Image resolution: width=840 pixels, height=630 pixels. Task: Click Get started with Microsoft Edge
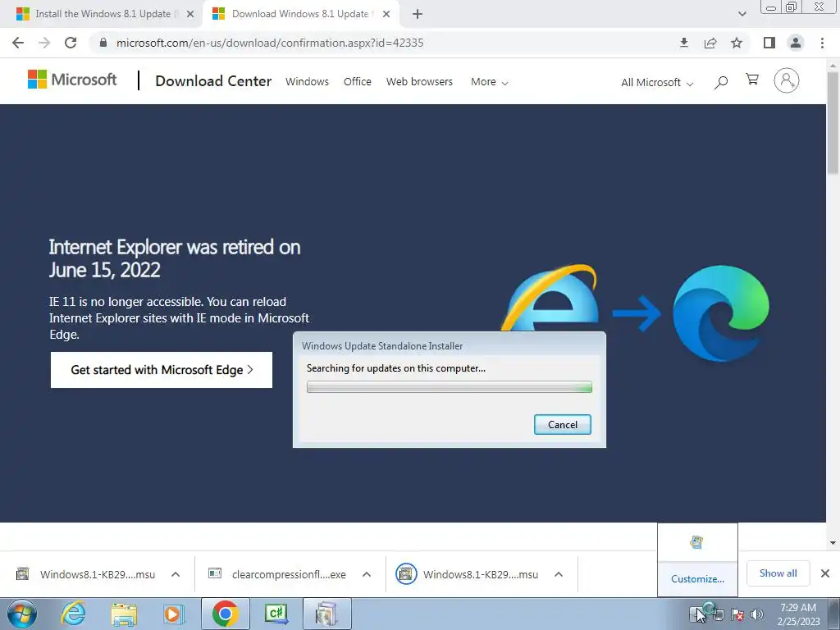162,370
